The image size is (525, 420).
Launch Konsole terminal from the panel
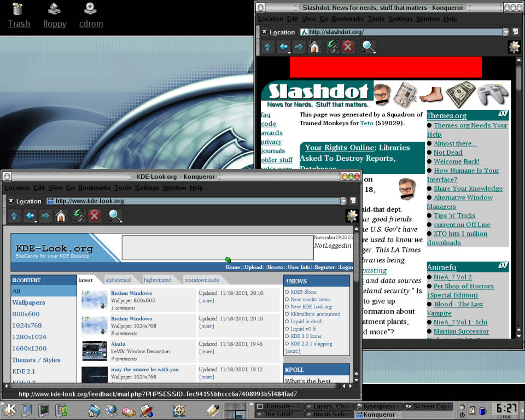pyautogui.click(x=44, y=410)
